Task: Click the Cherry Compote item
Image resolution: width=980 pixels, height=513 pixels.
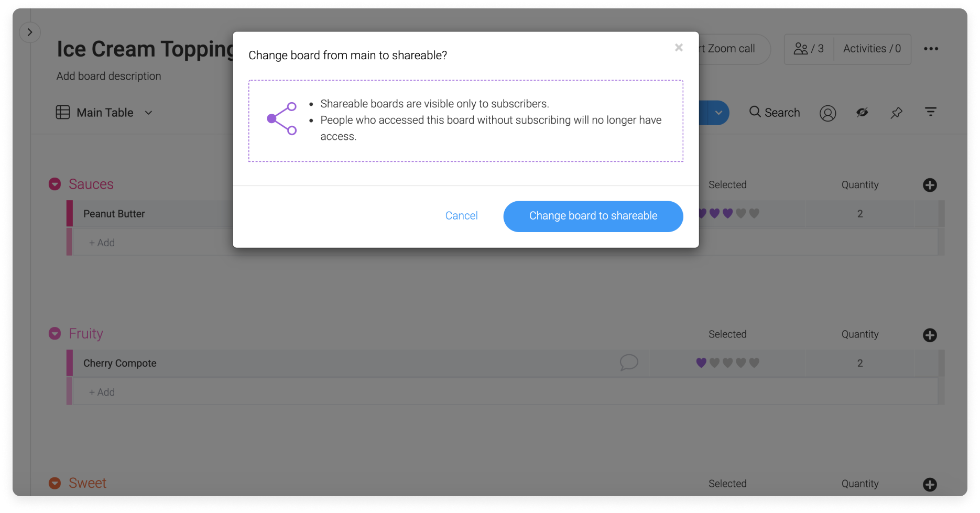Action: (x=119, y=363)
